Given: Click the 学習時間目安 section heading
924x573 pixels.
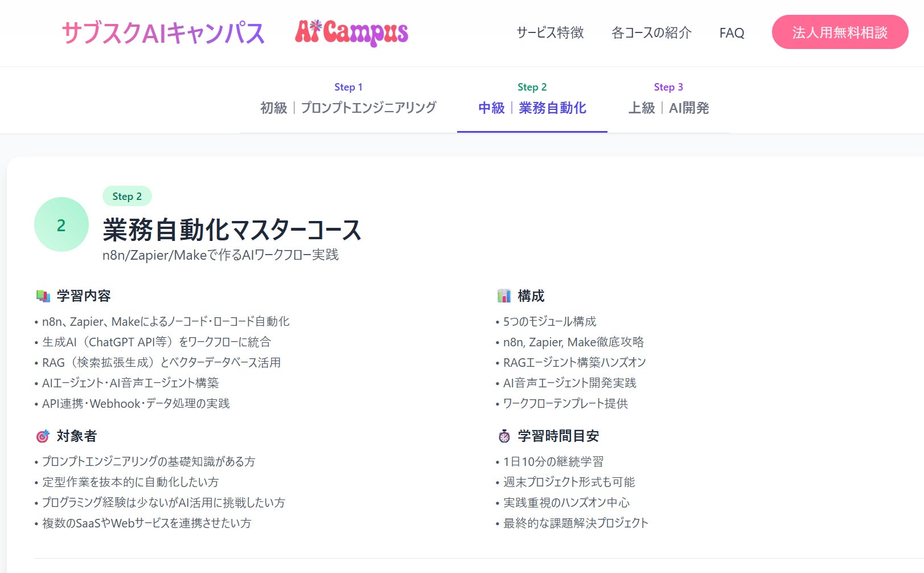Looking at the screenshot, I should coord(558,436).
